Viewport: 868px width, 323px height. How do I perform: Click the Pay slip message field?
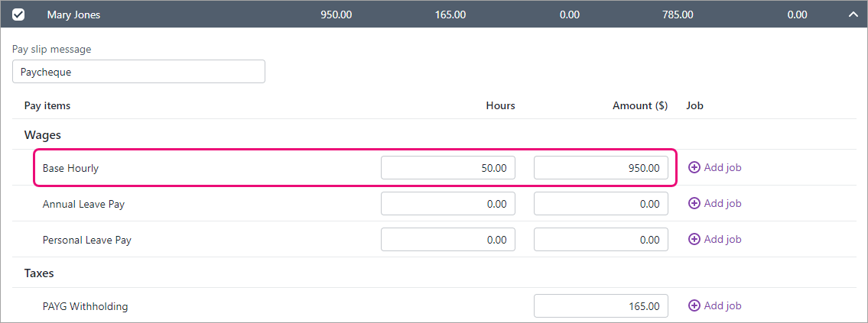138,71
